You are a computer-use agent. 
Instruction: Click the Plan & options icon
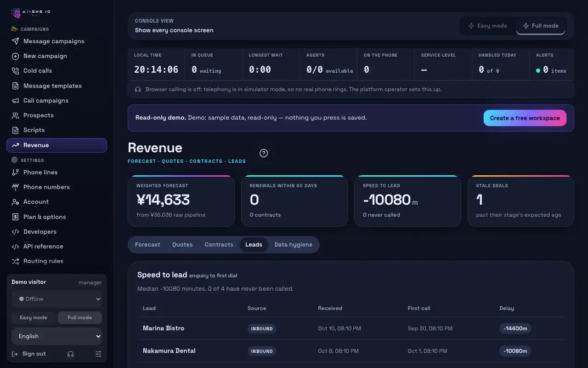pos(15,217)
